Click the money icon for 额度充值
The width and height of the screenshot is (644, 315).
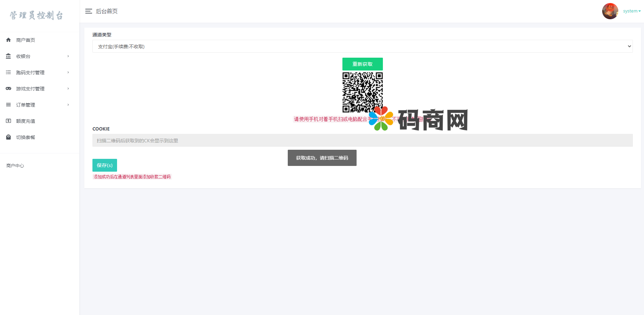8,121
